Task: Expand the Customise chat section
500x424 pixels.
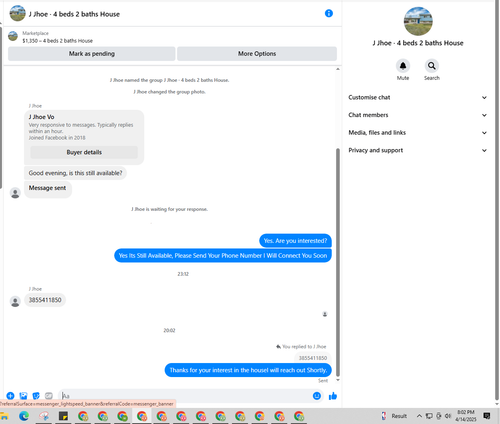Action: point(418,97)
